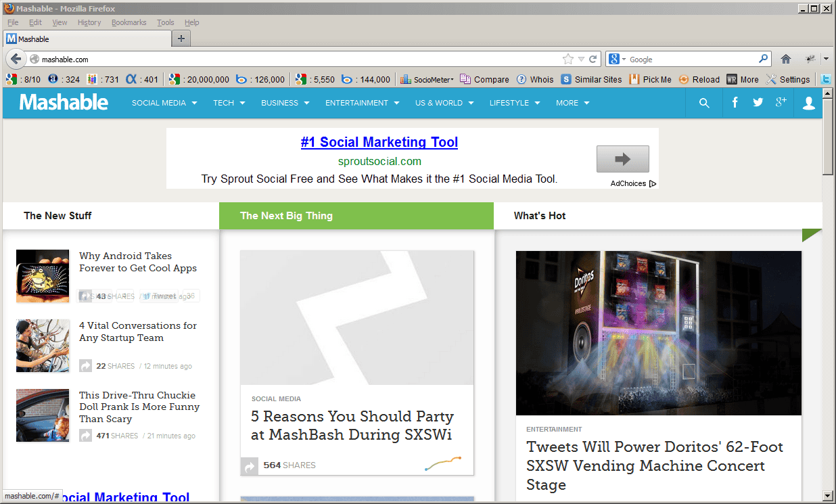
Task: Click the Google index 20,000,000 stat
Action: coord(200,79)
